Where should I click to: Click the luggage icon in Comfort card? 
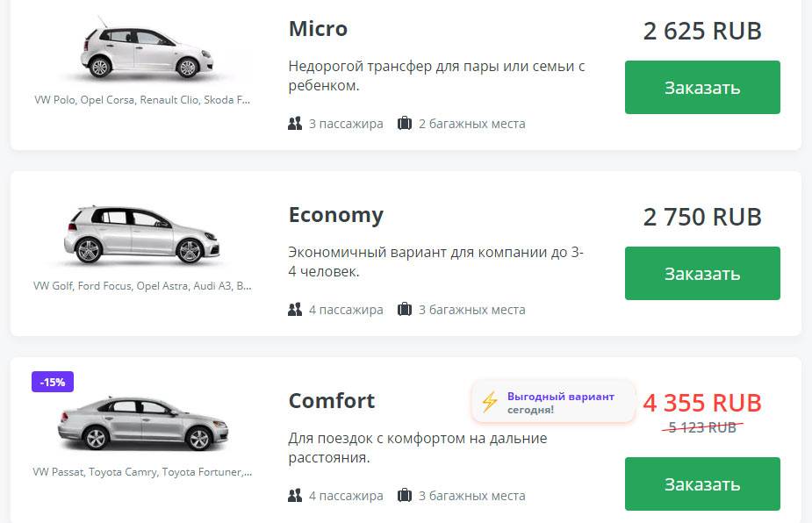pyautogui.click(x=405, y=496)
